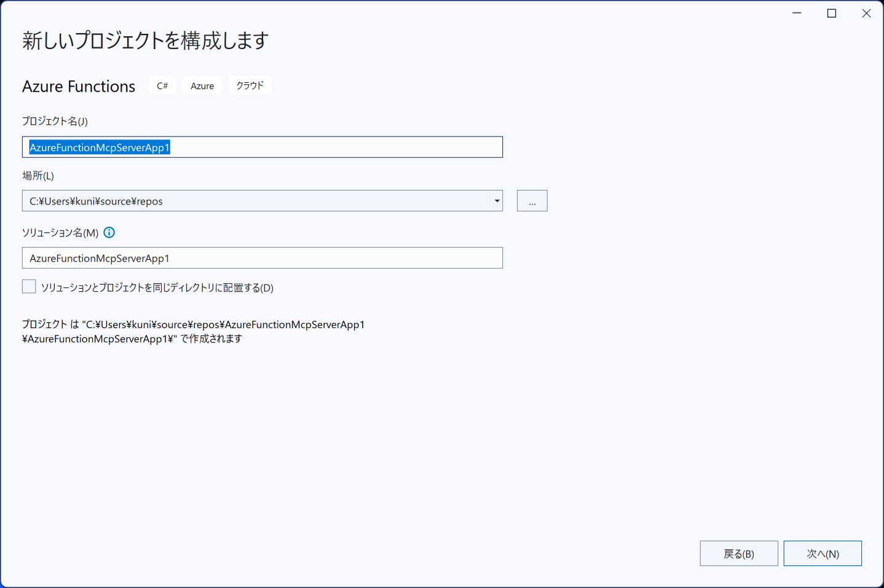
Task: Focus the solution name input field
Action: (x=262, y=258)
